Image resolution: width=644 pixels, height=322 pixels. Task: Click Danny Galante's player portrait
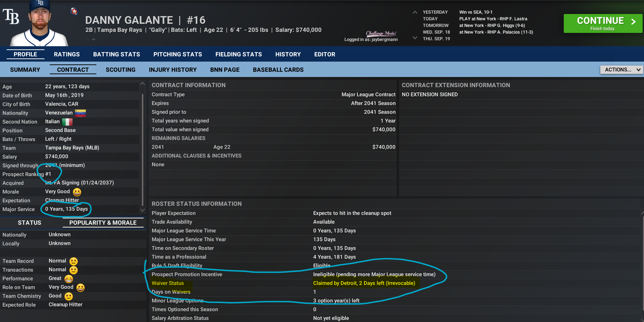pos(39,24)
